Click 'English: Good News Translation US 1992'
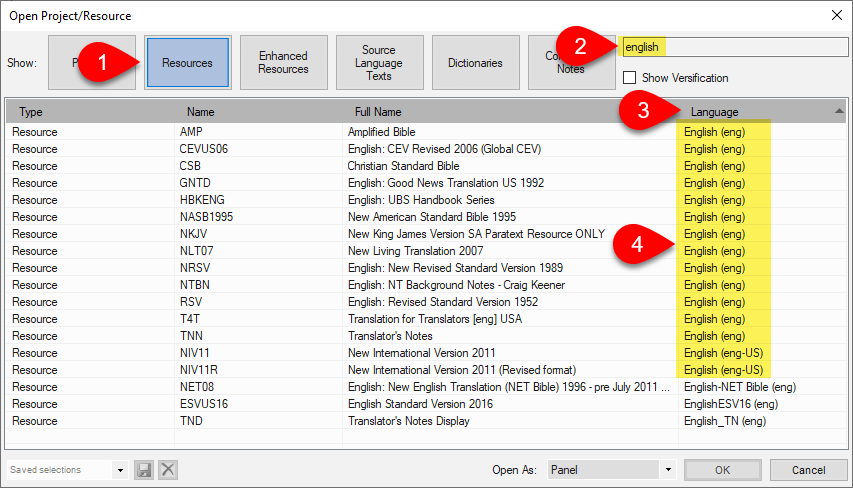The height and width of the screenshot is (488, 853). [x=446, y=183]
